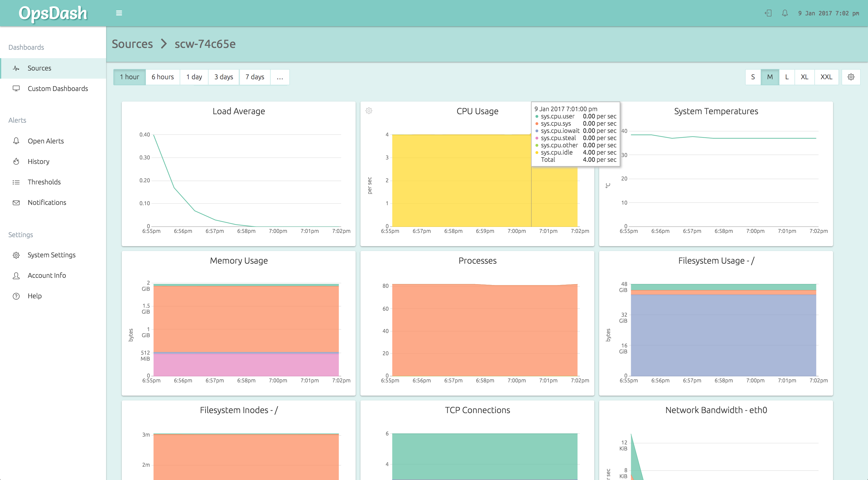Click the CPU Usage graph title
The width and height of the screenshot is (868, 480).
(477, 111)
